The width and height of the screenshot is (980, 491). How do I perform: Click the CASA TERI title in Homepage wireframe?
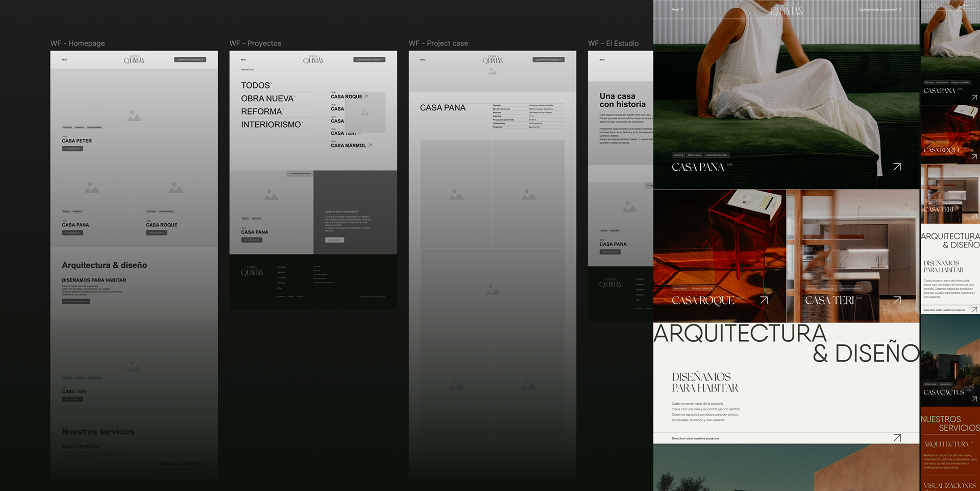tap(75, 391)
